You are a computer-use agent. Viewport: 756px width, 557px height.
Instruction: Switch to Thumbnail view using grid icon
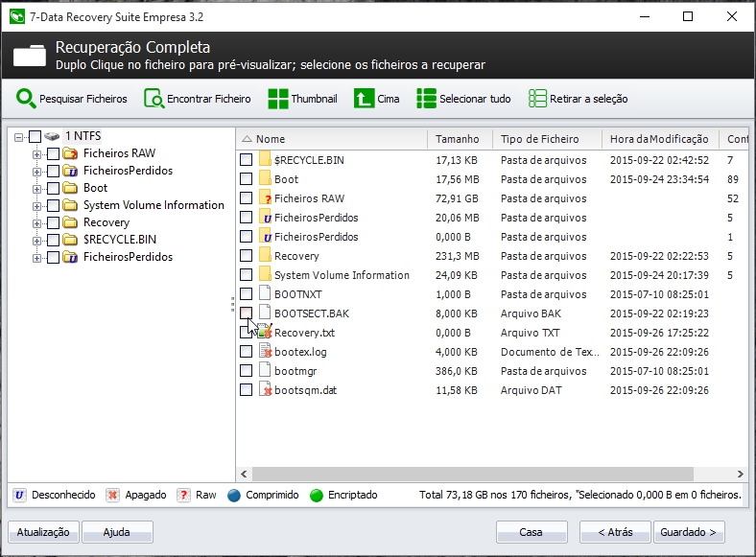[278, 99]
